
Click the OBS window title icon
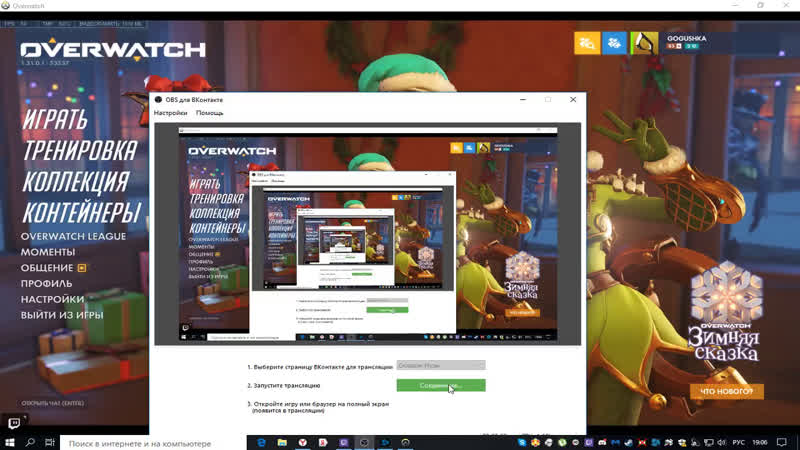158,100
